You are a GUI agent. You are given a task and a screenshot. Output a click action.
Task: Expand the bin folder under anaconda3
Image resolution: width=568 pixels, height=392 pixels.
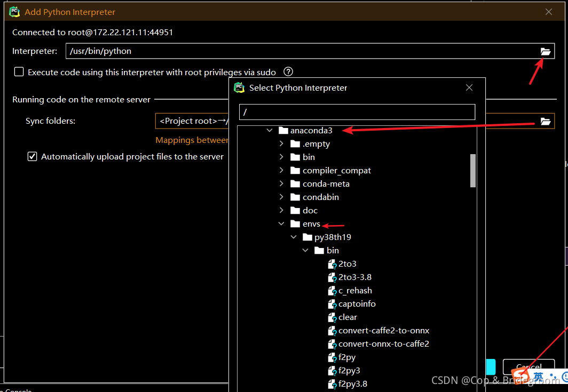click(x=281, y=157)
